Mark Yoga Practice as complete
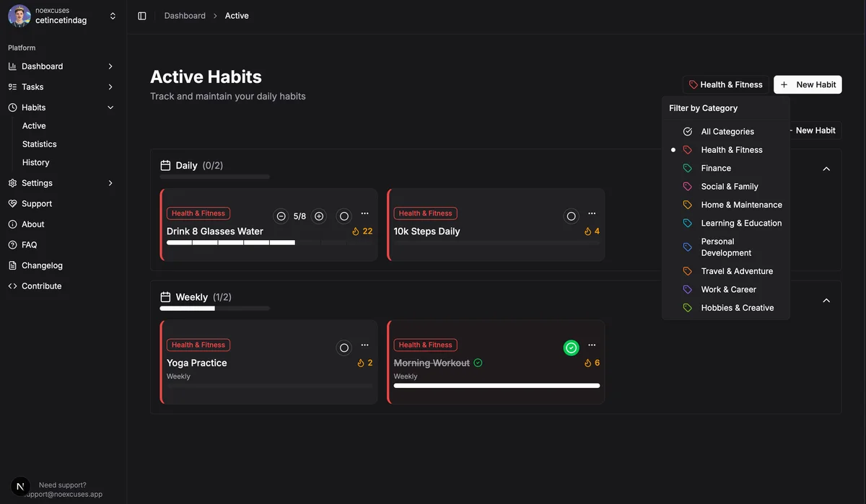This screenshot has width=866, height=504. [x=344, y=348]
